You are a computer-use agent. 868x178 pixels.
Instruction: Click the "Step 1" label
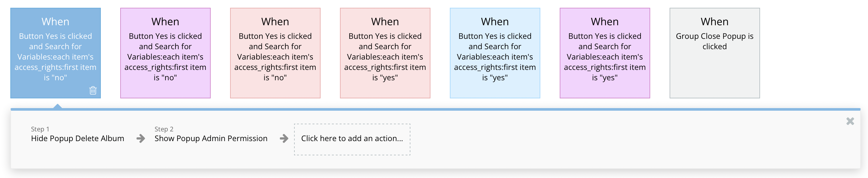pyautogui.click(x=40, y=129)
